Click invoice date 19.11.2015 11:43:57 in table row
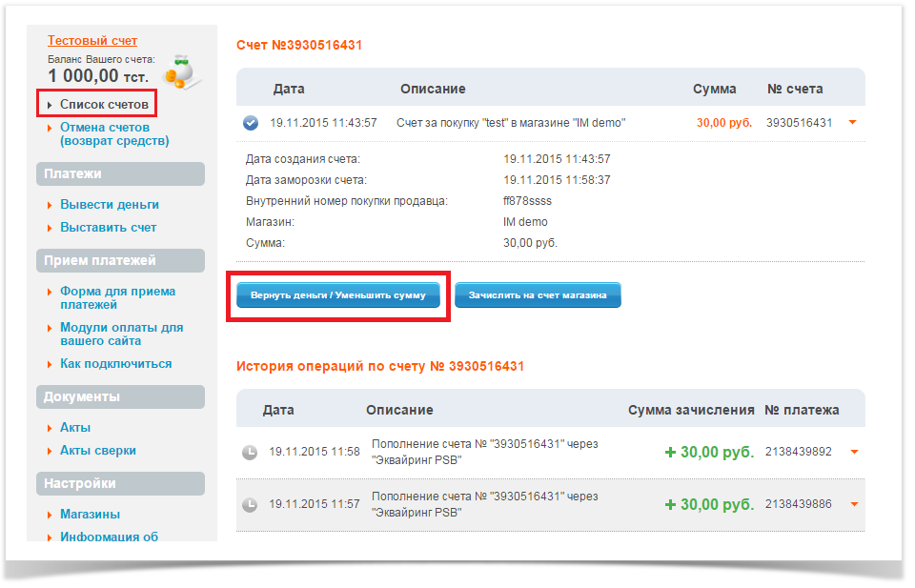Viewport: 915px width, 588px height. [323, 123]
